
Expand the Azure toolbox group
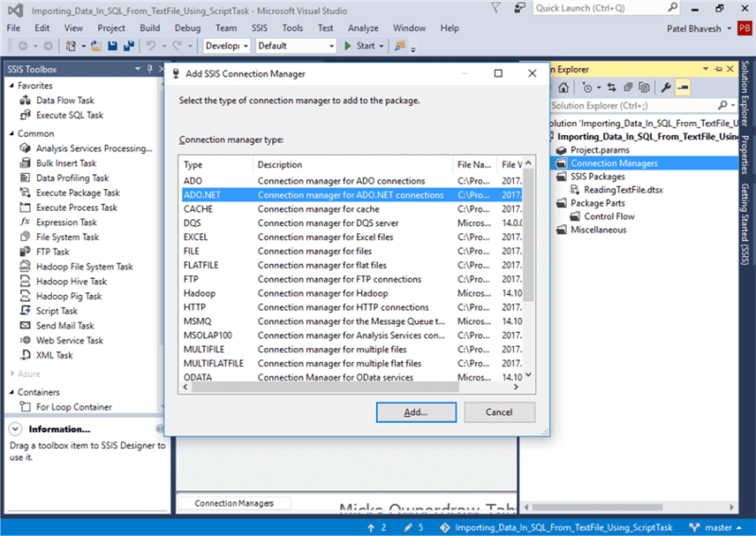coord(12,373)
